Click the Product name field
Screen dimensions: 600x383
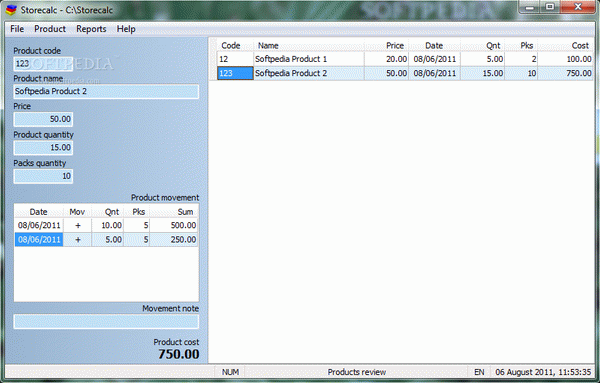click(106, 91)
